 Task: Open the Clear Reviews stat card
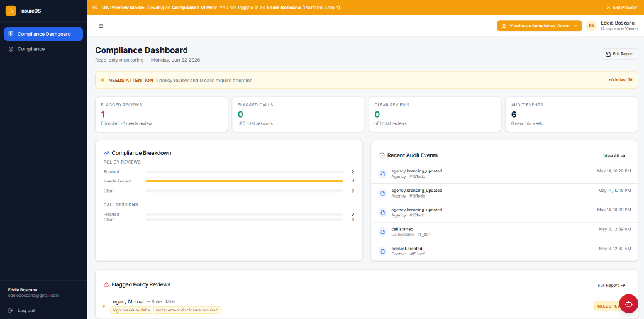coord(435,115)
